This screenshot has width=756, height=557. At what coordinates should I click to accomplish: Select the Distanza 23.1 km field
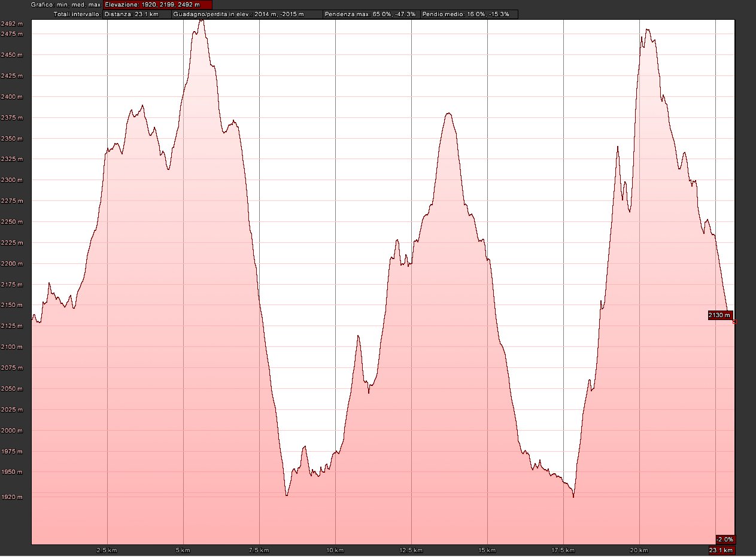pyautogui.click(x=136, y=14)
